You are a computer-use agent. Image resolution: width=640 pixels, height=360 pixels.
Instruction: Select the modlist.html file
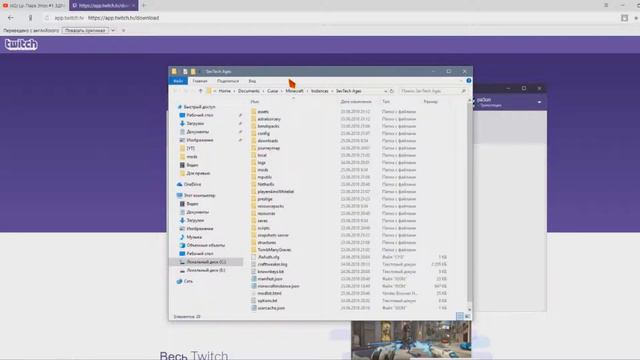pos(269,293)
